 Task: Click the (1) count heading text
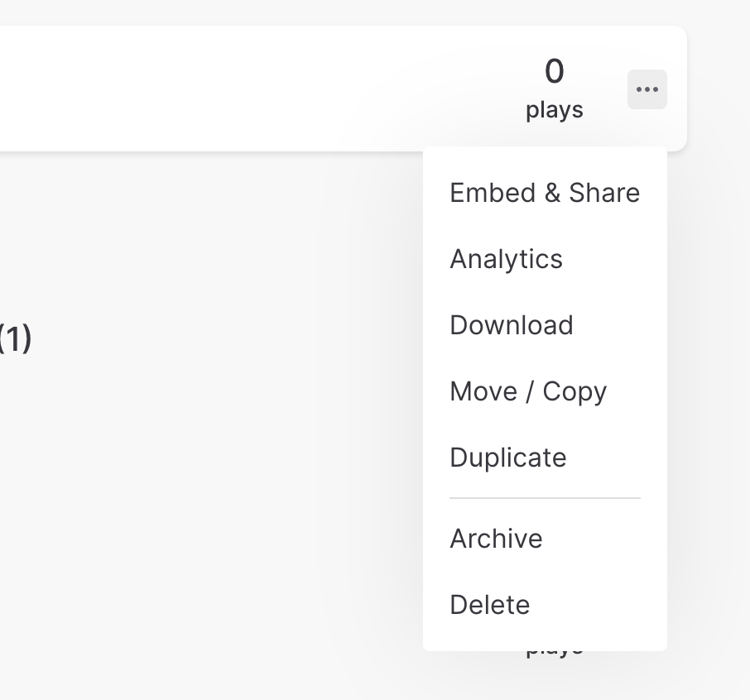(15, 338)
